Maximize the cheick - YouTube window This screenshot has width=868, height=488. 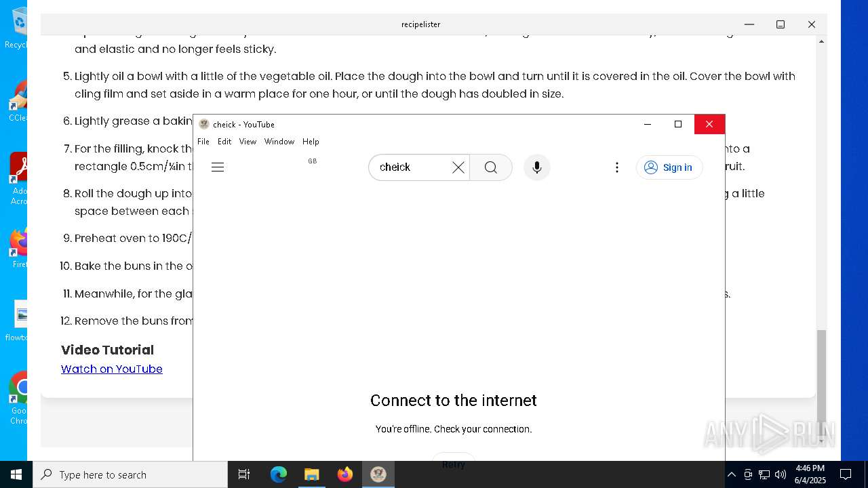coord(678,124)
